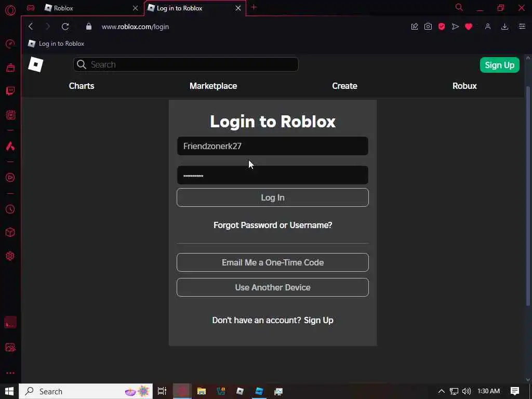Click the green Sign Up button
Image resolution: width=532 pixels, height=399 pixels.
499,65
